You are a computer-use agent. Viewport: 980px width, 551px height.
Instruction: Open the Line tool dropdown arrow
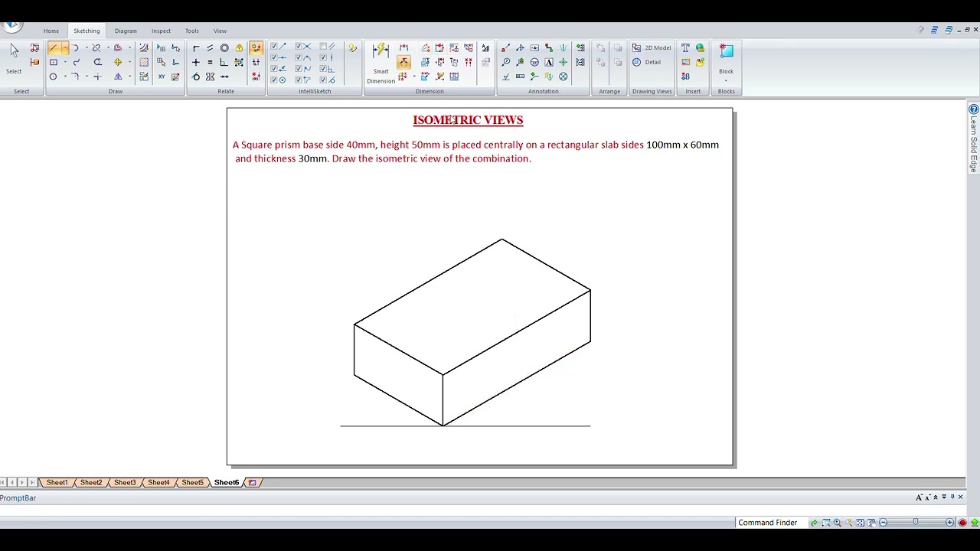(64, 48)
